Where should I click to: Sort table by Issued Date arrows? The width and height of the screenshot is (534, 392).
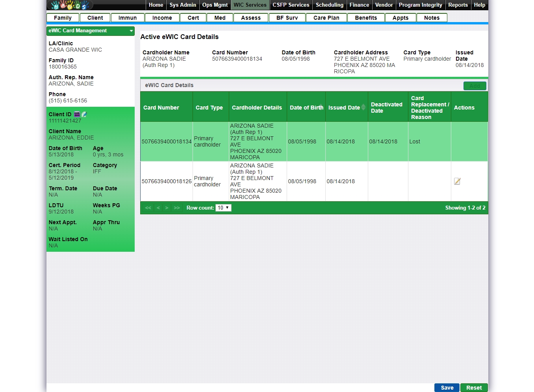click(x=363, y=107)
